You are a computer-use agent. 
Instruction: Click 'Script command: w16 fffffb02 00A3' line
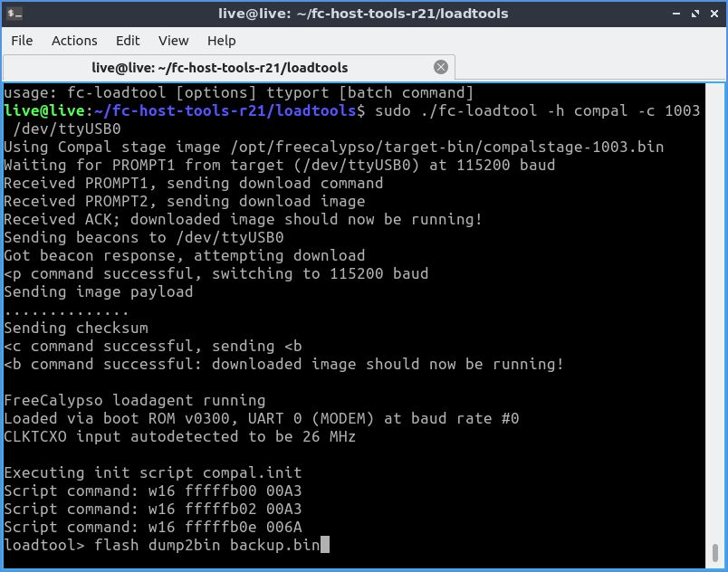[x=153, y=509]
